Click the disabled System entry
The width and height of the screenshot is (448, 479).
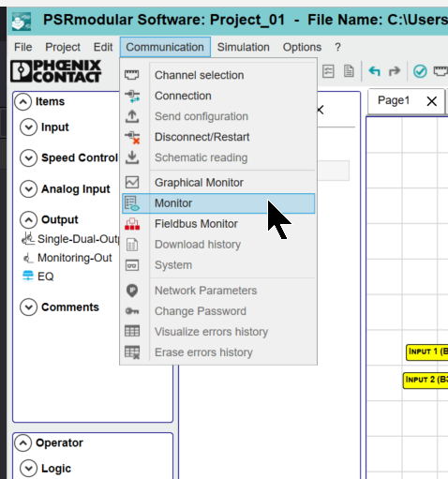pyautogui.click(x=218, y=265)
